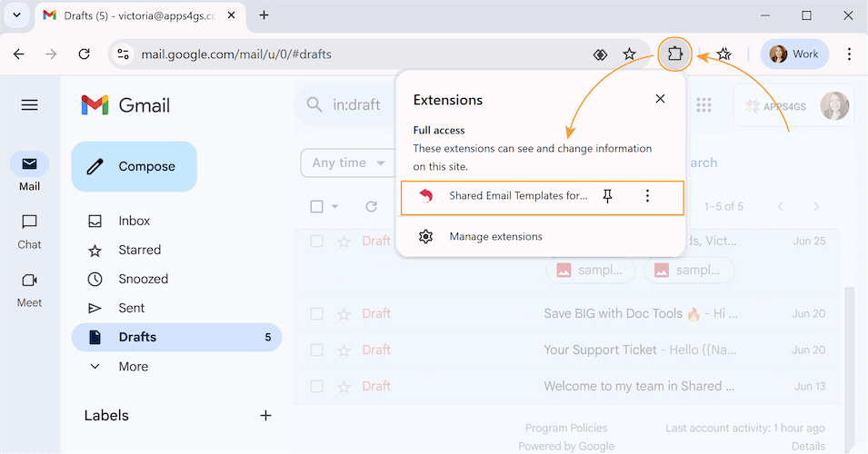Star the Welcome to my team draft

[344, 387]
